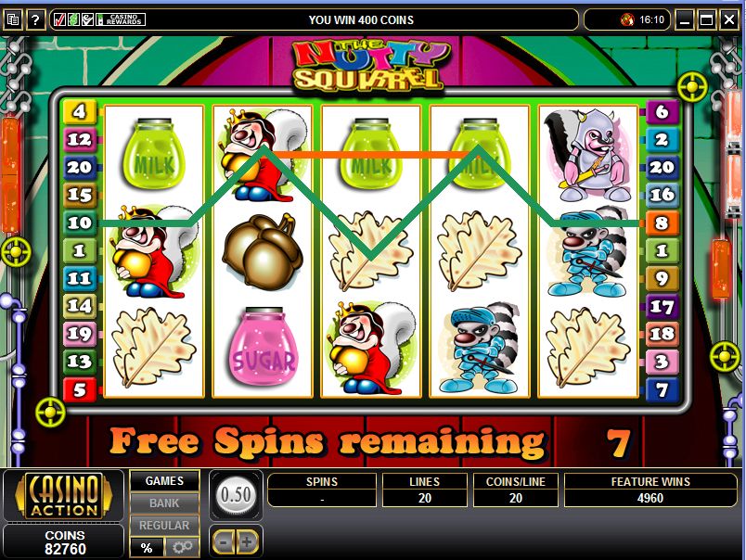Increase coin size with plus button
Screen dimensions: 746x560
(x=248, y=541)
